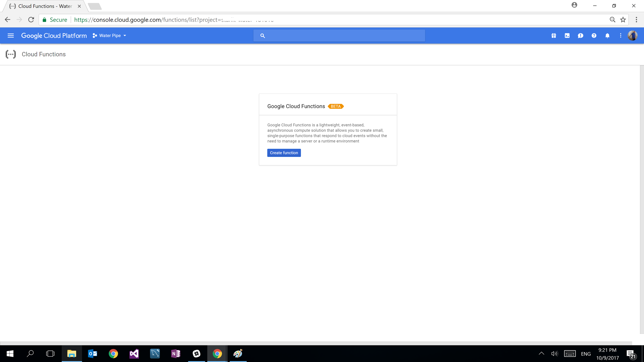Viewport: 644px width, 362px height.
Task: Click the page vertical scrollbar
Action: pyautogui.click(x=642, y=200)
